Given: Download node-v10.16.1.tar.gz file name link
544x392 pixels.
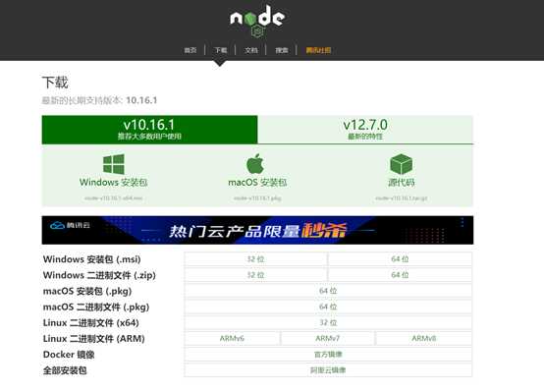Looking at the screenshot, I should (402, 198).
